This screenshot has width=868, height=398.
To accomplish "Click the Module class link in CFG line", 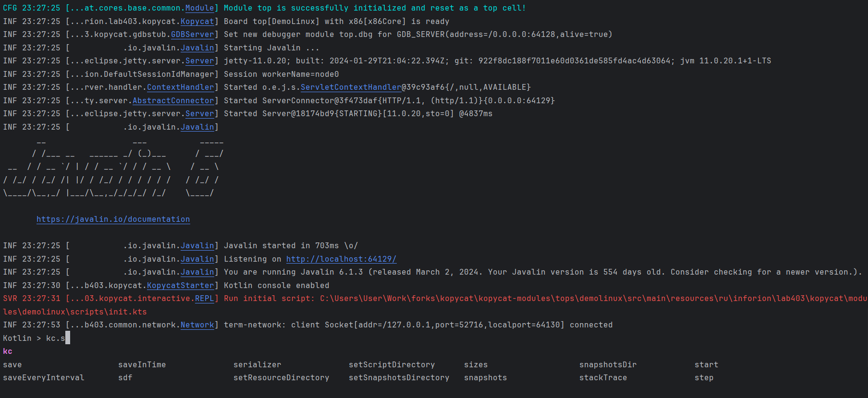I will coord(200,8).
